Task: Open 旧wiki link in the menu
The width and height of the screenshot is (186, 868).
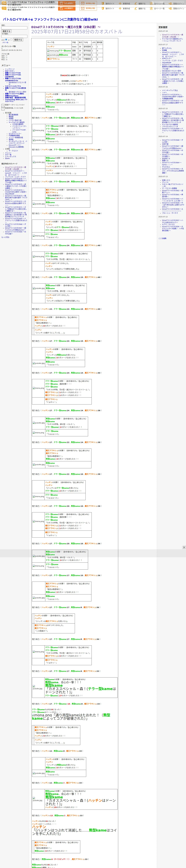Action: tap(7, 158)
